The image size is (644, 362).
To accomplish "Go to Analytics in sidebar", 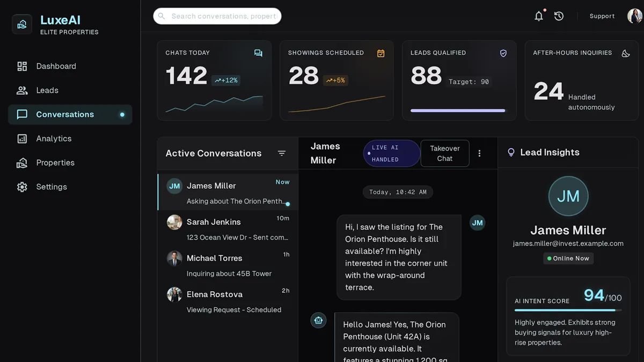I will (x=70, y=139).
